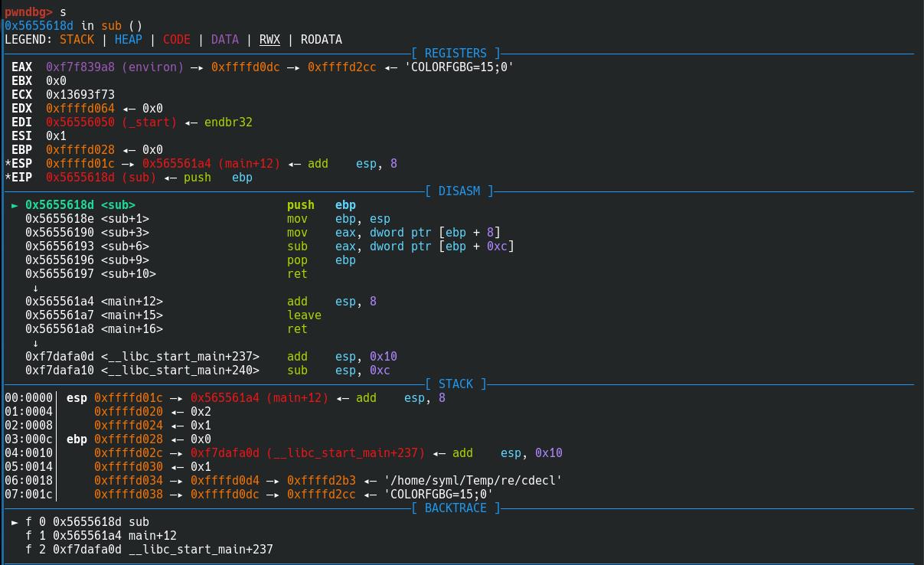The height and width of the screenshot is (565, 924).
Task: Click the asterisk marker before the ESP register
Action: click(x=8, y=164)
